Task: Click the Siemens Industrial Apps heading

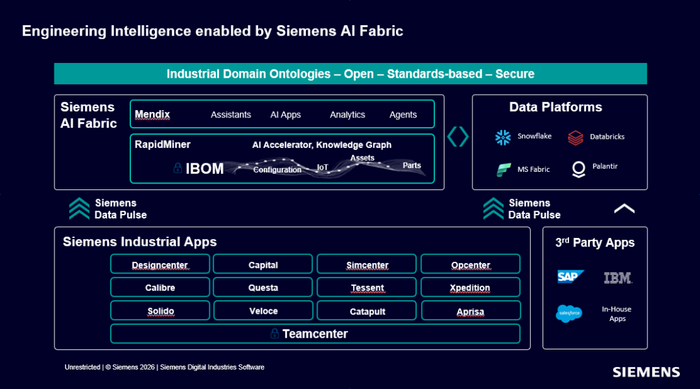Action: click(x=140, y=242)
